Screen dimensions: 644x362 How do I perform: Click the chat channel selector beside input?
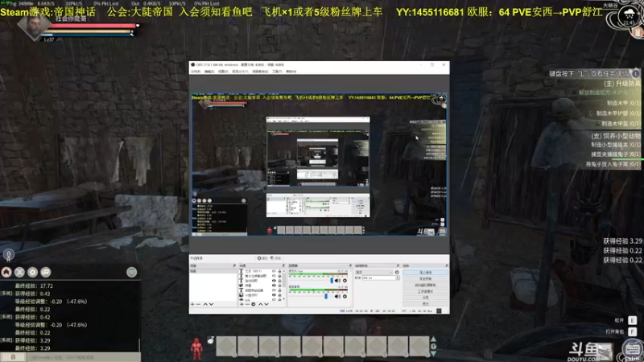coord(13,357)
